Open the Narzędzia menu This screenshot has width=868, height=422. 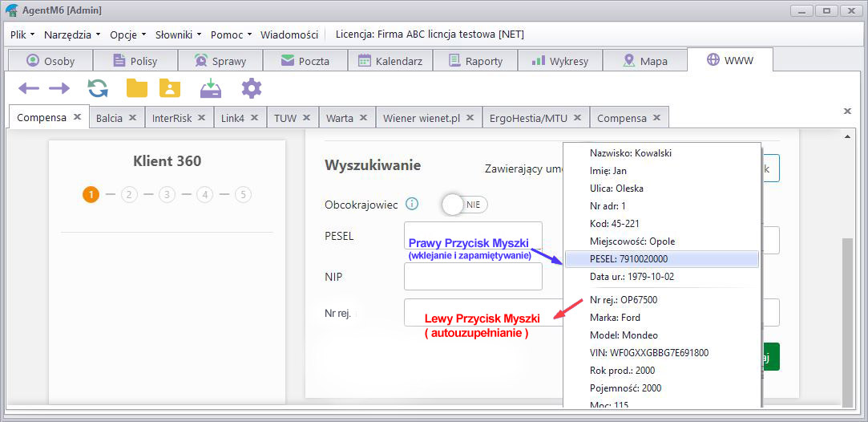point(72,34)
